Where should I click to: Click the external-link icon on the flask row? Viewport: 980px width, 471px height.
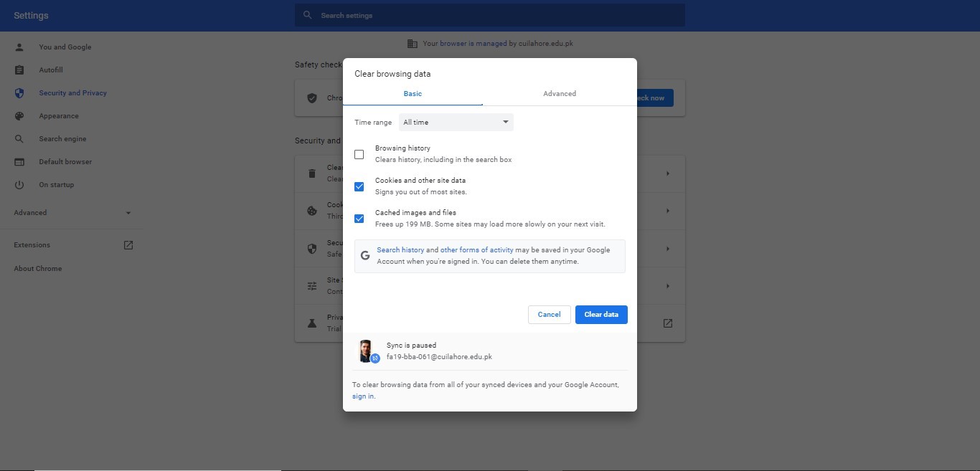[668, 323]
